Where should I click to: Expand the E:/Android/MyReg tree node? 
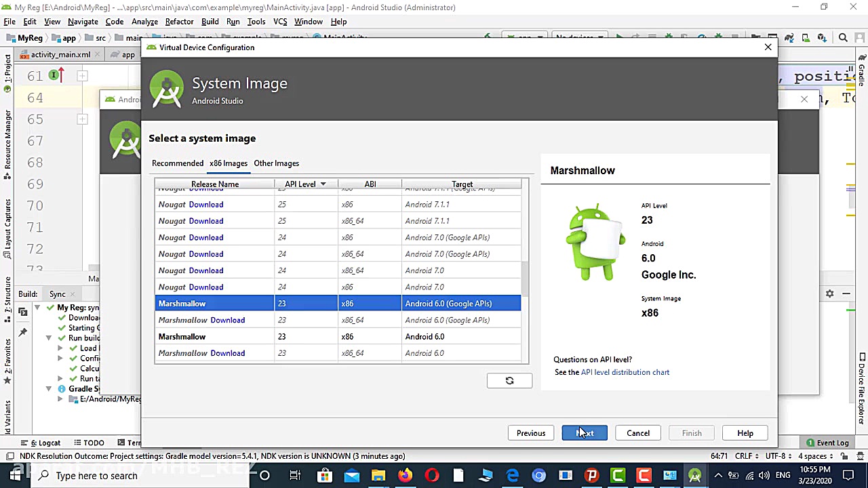click(x=60, y=399)
